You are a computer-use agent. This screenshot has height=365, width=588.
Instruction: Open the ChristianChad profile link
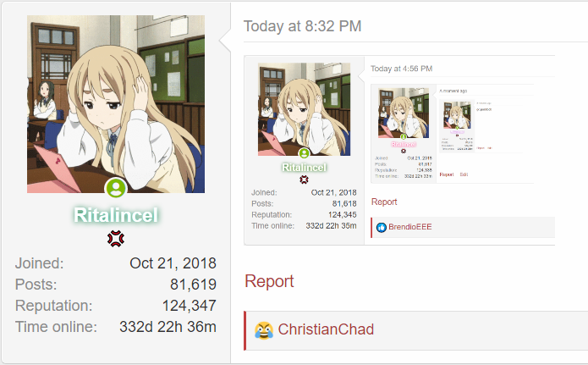point(326,329)
